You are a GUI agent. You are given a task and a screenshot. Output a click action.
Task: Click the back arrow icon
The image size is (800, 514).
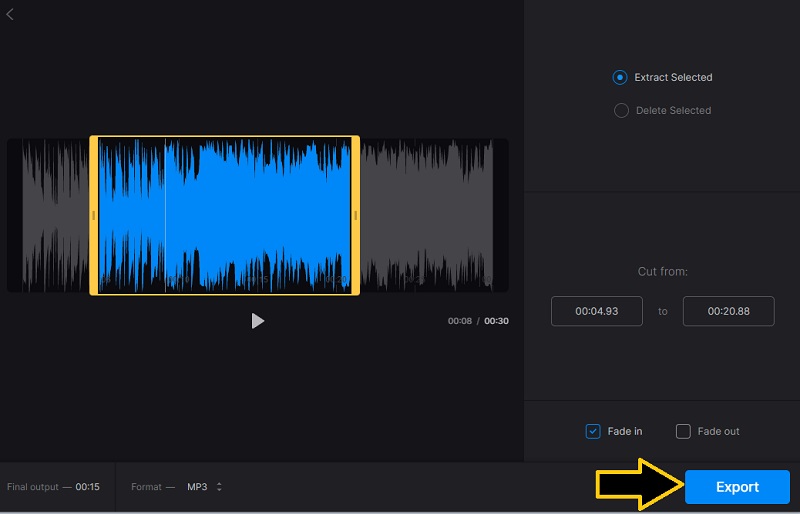point(10,14)
